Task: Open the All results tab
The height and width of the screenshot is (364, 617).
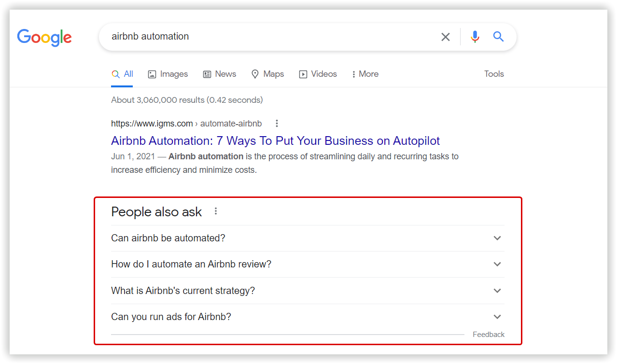Action: pos(122,74)
